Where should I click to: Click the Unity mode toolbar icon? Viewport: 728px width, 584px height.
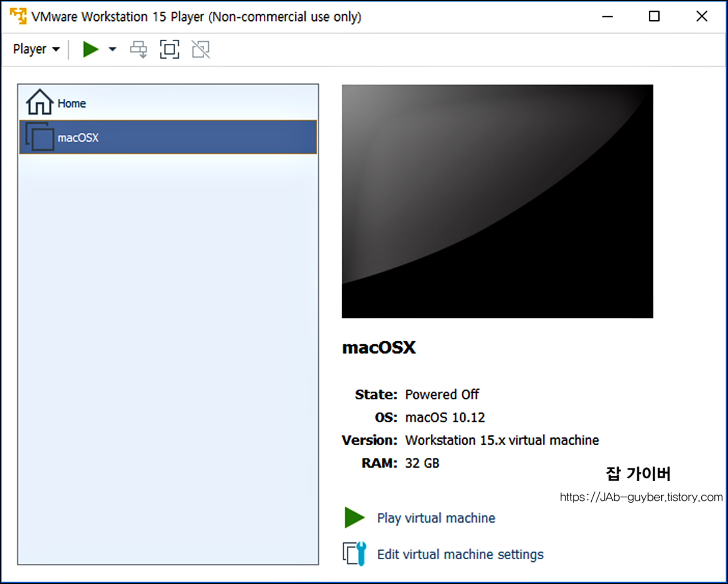tap(201, 49)
